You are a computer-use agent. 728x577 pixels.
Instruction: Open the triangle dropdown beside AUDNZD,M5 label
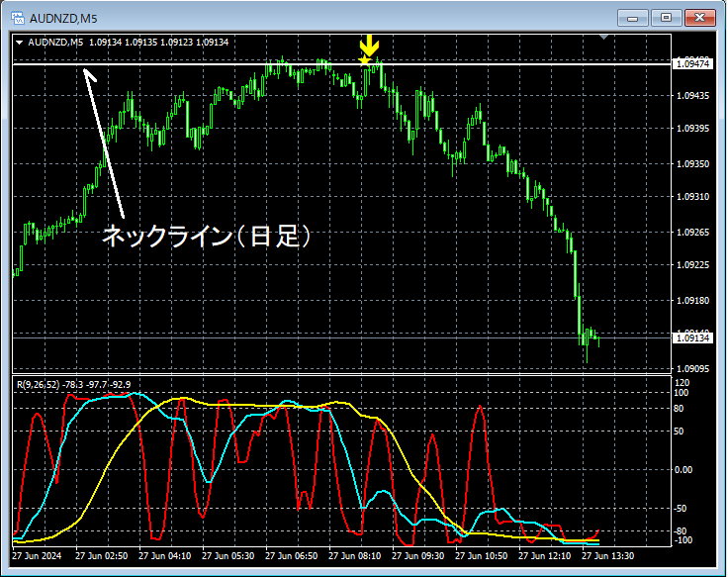click(20, 43)
